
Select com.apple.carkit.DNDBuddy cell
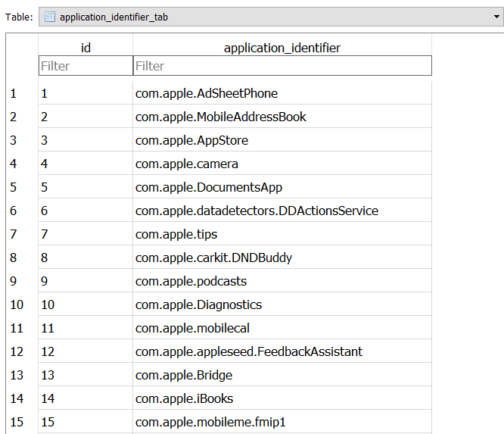[x=282, y=258]
